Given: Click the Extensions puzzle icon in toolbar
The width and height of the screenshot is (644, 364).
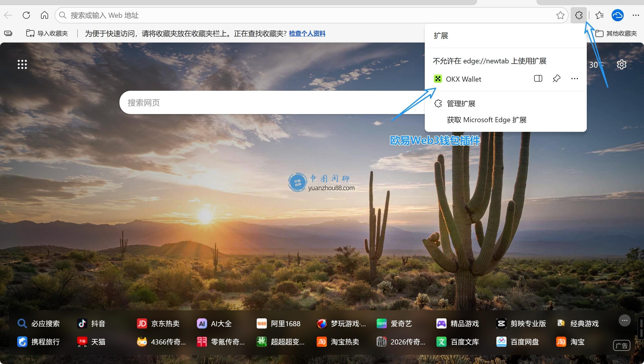Looking at the screenshot, I should pyautogui.click(x=578, y=15).
